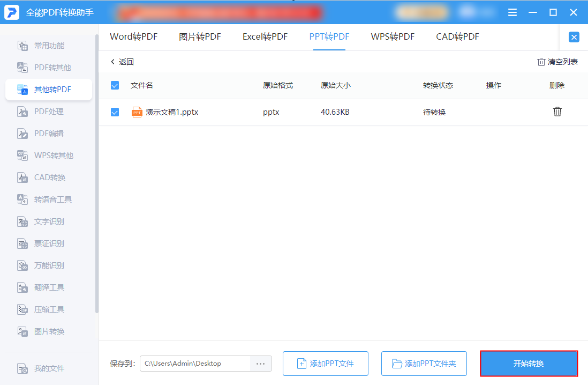This screenshot has height=385, width=588.
Task: Select the 压缩工具 sidebar icon
Action: [22, 309]
